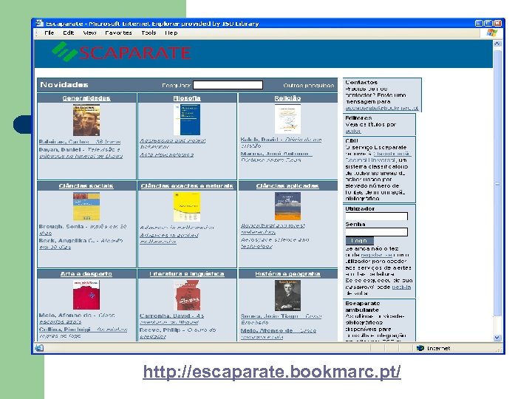Click the Senha password field
The image size is (532, 399).
[x=377, y=232]
